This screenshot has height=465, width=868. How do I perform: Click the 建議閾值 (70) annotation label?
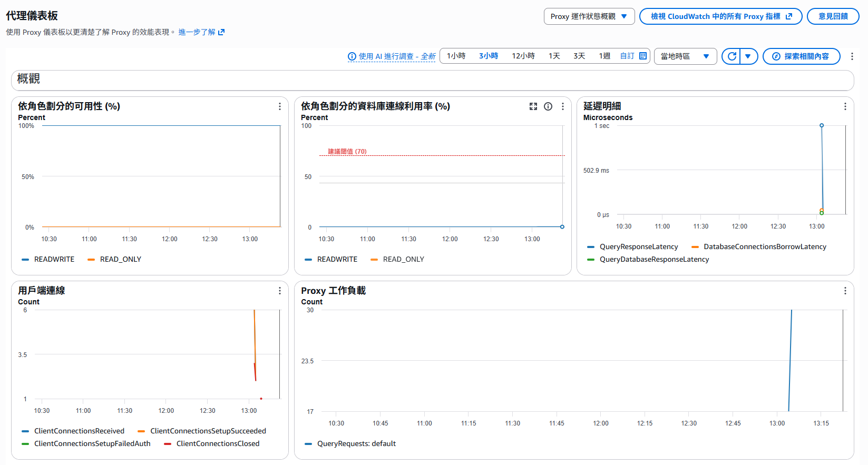pyautogui.click(x=347, y=151)
